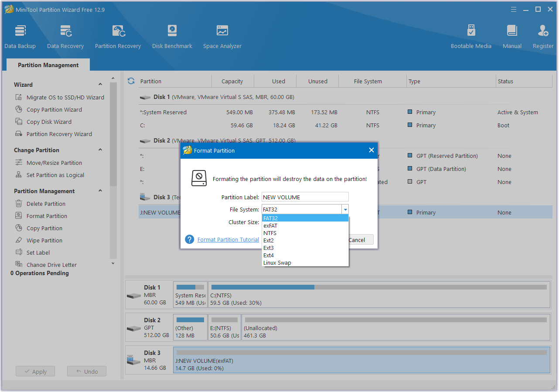
Task: Choose Format Partition in sidebar
Action: pos(41,216)
